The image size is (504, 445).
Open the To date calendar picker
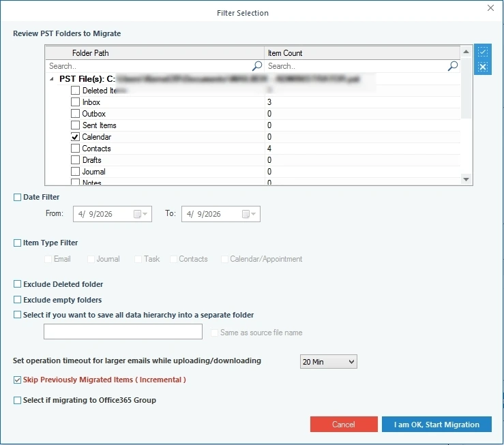[249, 214]
